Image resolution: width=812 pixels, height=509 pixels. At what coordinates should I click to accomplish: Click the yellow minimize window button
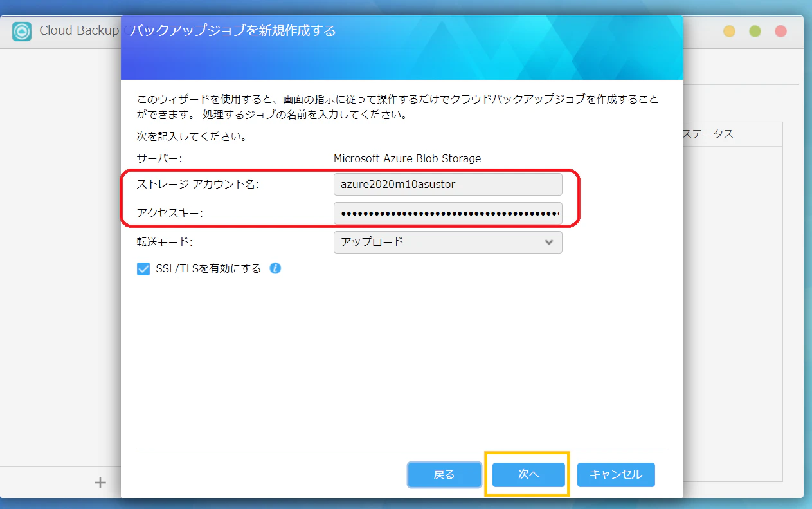[x=729, y=31]
